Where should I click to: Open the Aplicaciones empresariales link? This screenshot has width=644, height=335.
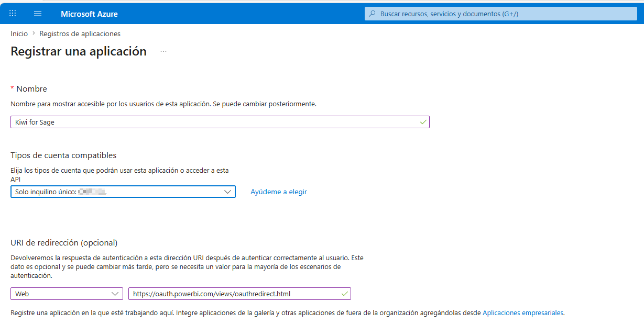pos(523,312)
